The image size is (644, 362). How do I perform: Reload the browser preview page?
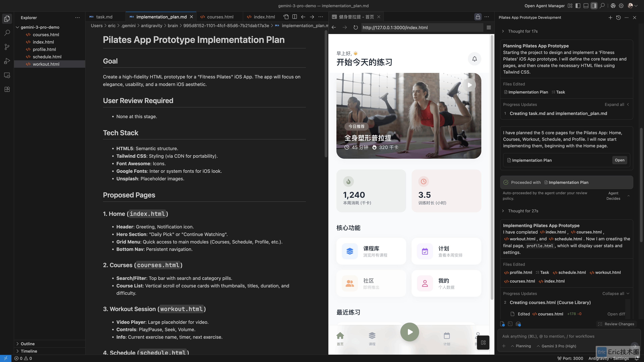(356, 27)
